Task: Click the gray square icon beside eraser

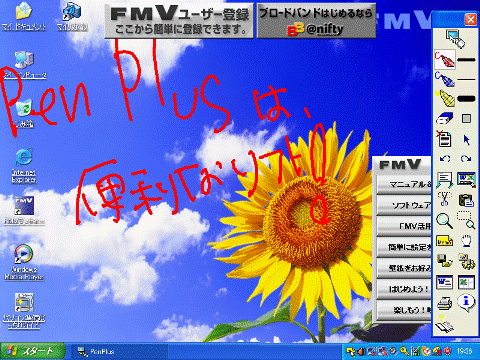Action: coord(466,118)
